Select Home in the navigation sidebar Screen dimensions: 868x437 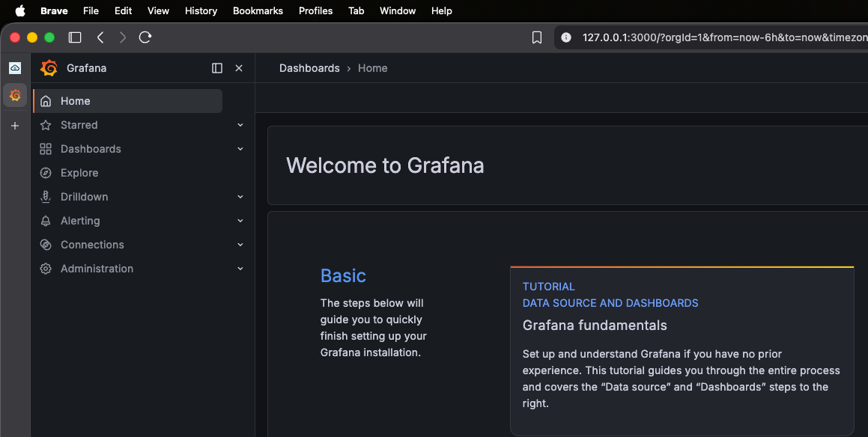[128, 101]
